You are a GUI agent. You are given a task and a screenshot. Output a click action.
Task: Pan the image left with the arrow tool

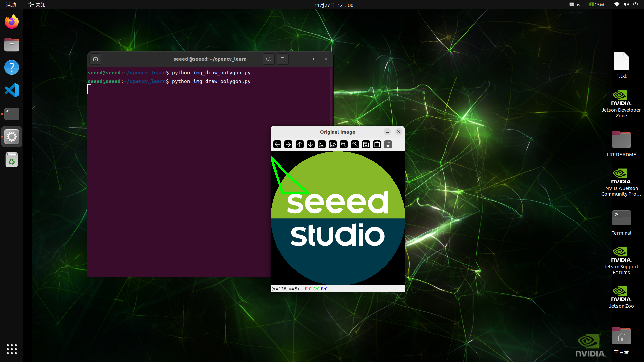click(x=277, y=144)
